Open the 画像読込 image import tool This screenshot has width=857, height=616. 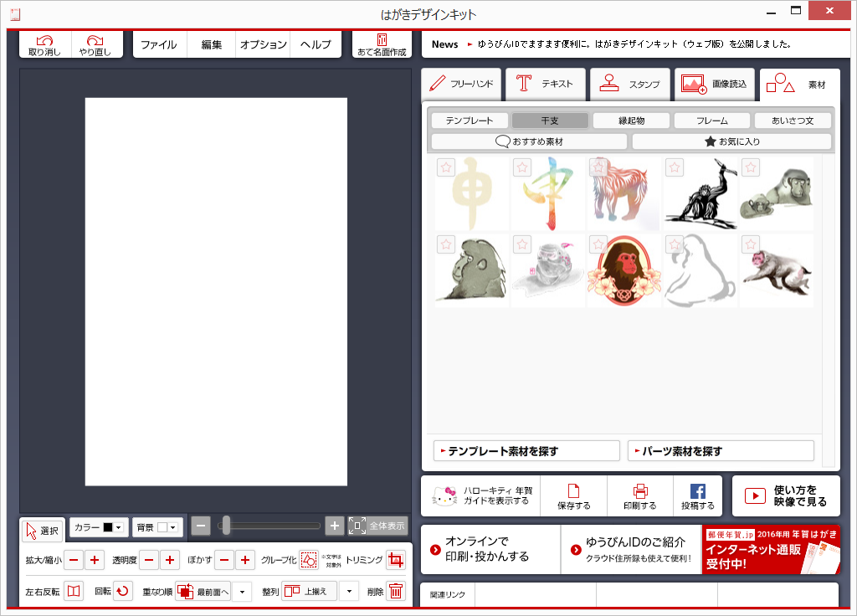pos(715,84)
